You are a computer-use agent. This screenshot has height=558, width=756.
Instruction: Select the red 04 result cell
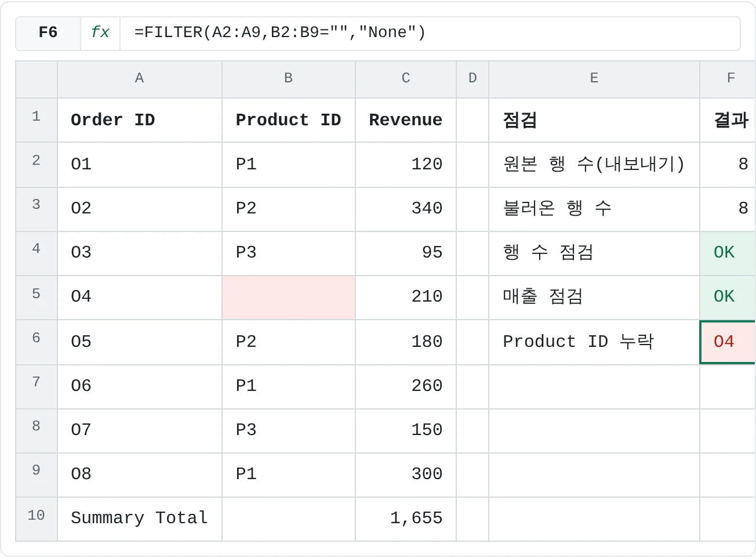[728, 342]
